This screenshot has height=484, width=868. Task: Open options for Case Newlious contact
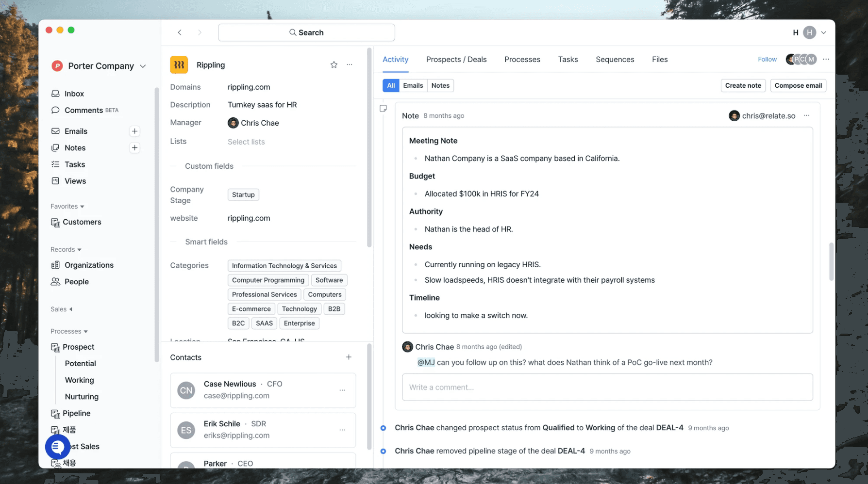click(x=342, y=390)
